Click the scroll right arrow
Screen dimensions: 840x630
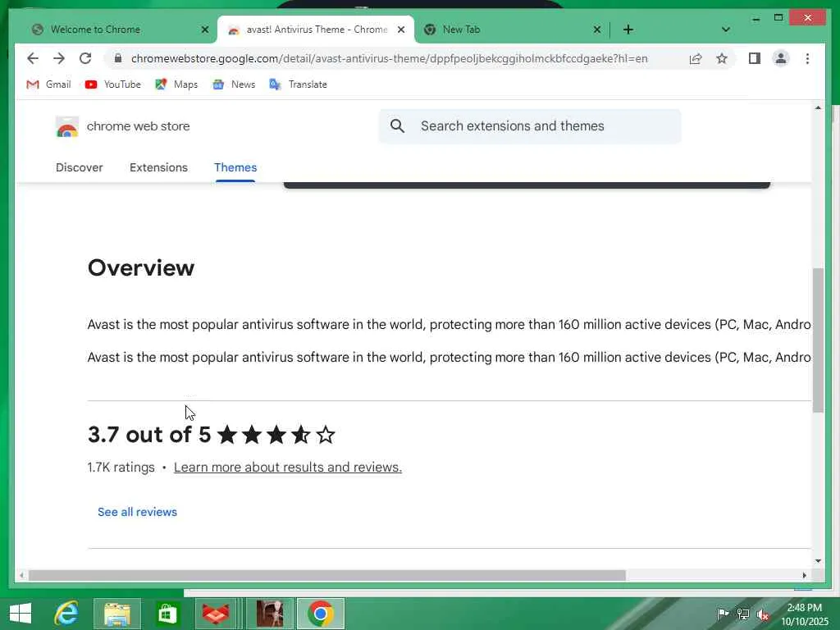click(x=804, y=575)
